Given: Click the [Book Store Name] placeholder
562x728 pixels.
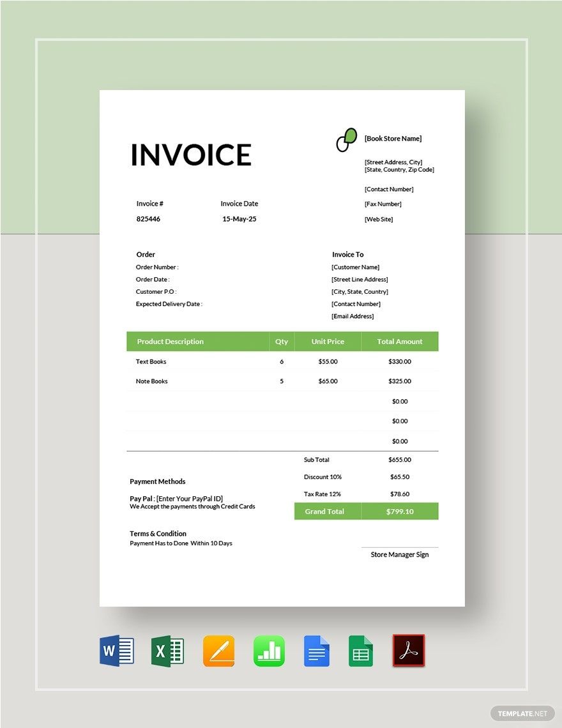Looking at the screenshot, I should click(393, 138).
